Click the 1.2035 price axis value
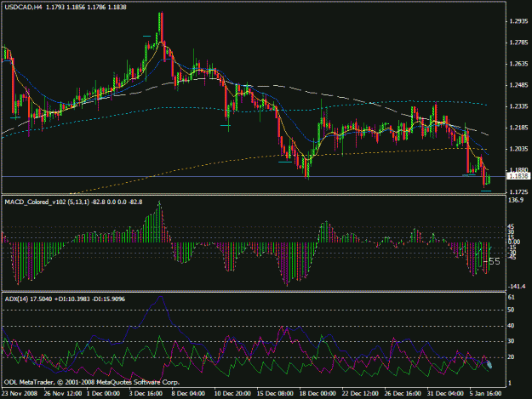The width and height of the screenshot is (532, 399). pyautogui.click(x=518, y=149)
